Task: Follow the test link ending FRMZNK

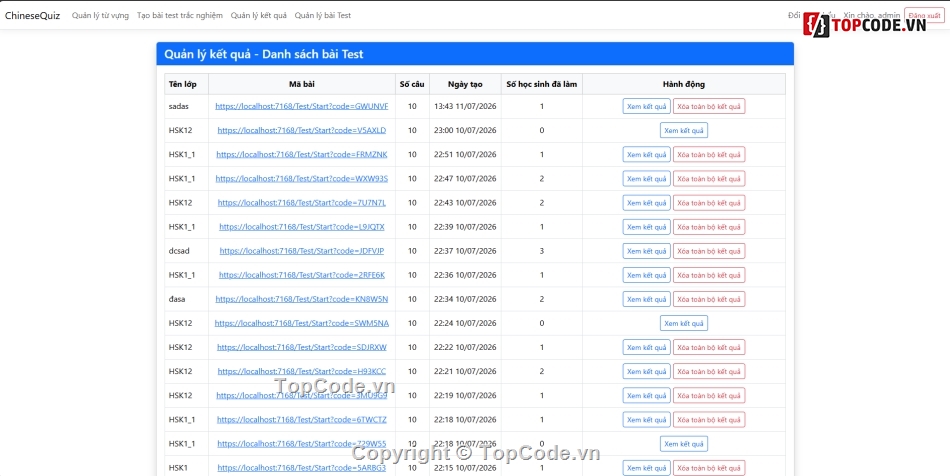Action: (x=302, y=154)
